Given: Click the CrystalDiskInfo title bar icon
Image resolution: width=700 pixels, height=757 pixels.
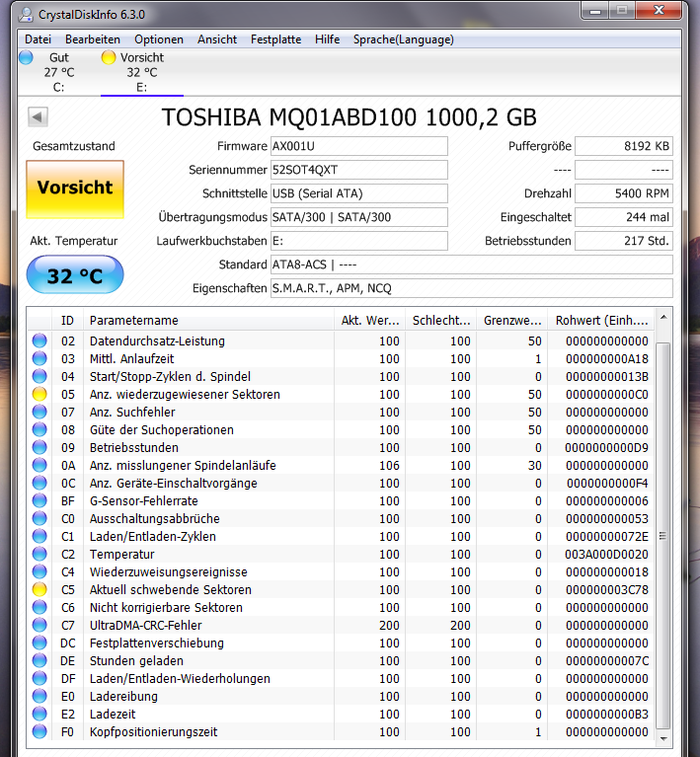Looking at the screenshot, I should pyautogui.click(x=26, y=15).
